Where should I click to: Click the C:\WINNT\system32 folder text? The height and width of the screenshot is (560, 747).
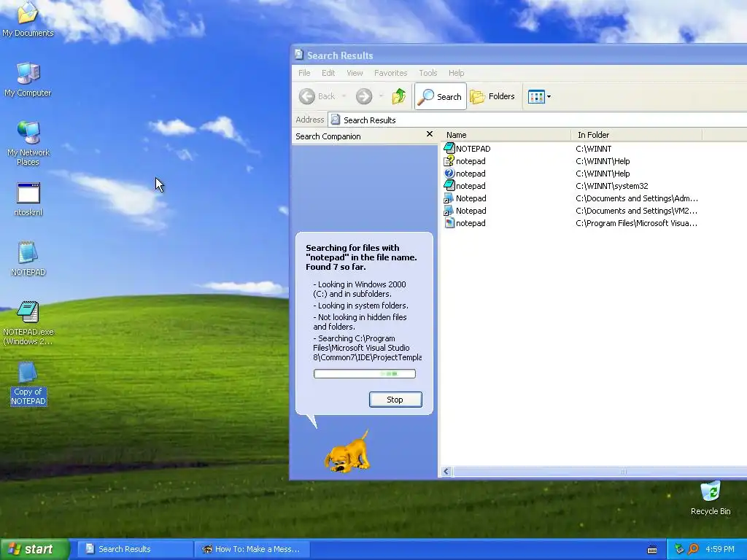[x=612, y=186]
